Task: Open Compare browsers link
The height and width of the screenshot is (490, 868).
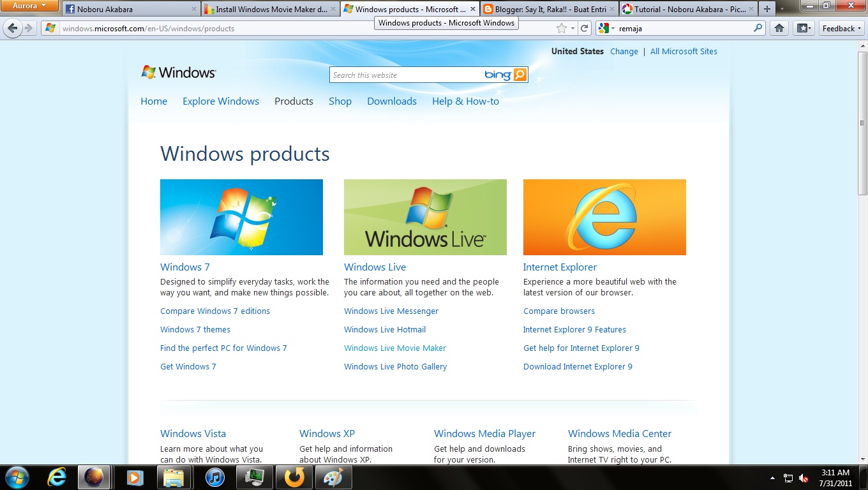Action: [559, 311]
